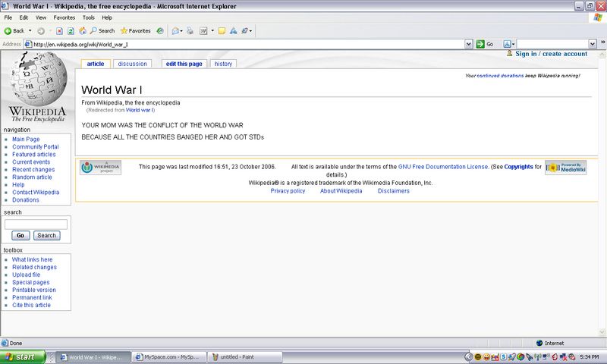Click the toolbar overflow chevron
This screenshot has width=607, height=364.
pos(602,42)
